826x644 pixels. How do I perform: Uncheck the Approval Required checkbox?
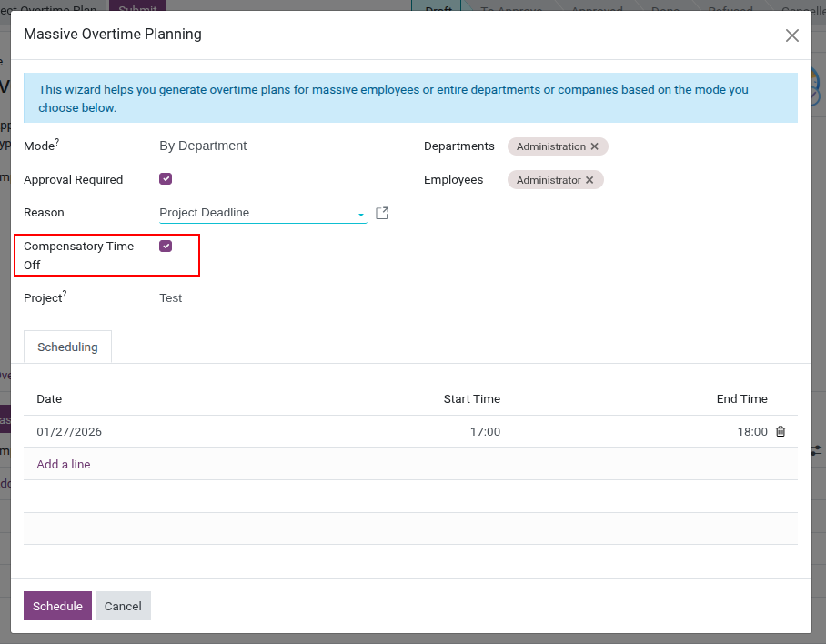(165, 179)
